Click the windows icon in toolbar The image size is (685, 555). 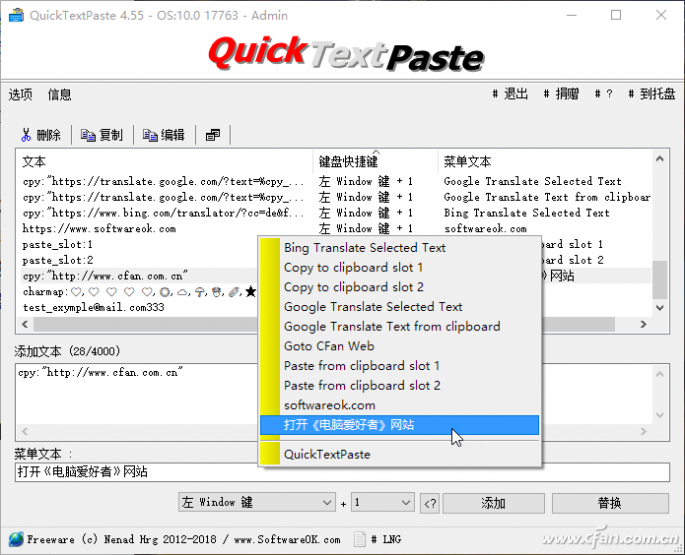(213, 135)
